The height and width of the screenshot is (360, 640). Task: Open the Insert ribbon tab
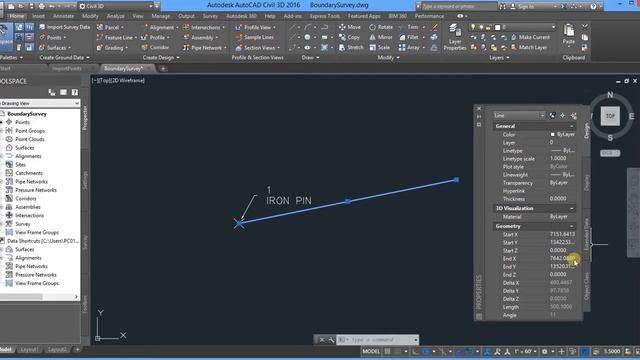[x=39, y=16]
